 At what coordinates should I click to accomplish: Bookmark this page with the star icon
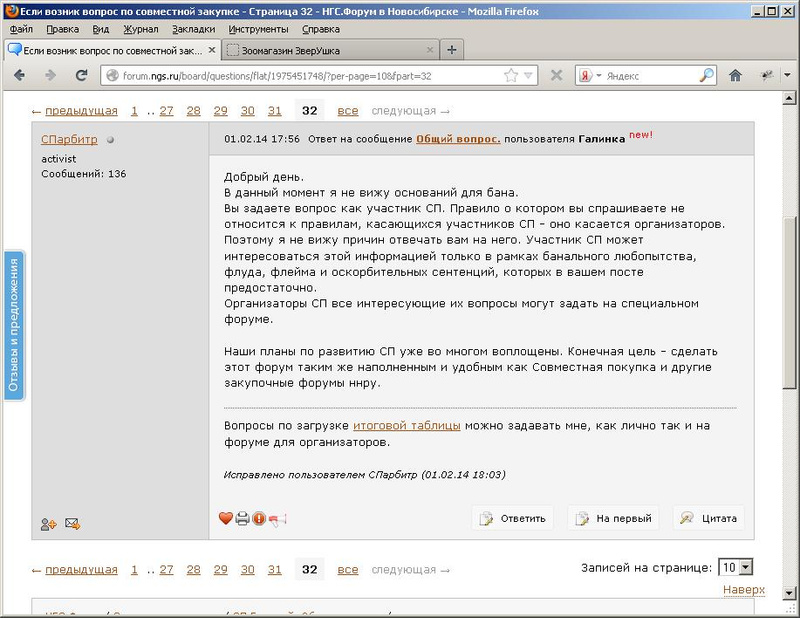tap(511, 75)
